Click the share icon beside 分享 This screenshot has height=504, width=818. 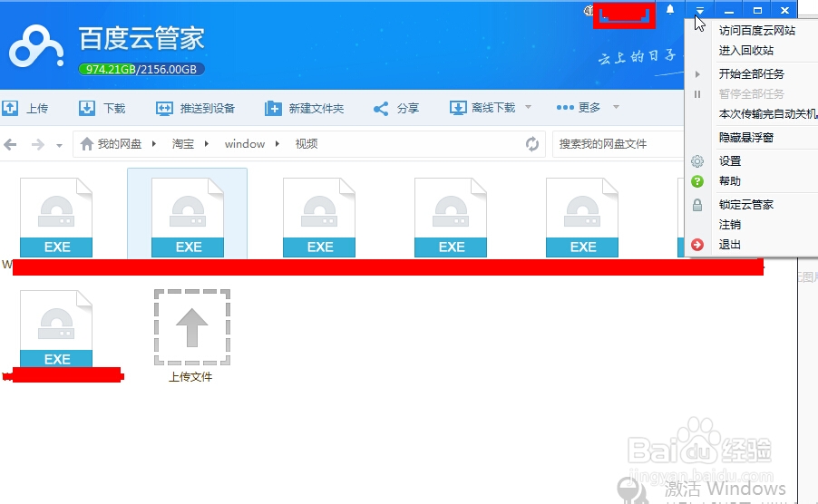tap(381, 109)
